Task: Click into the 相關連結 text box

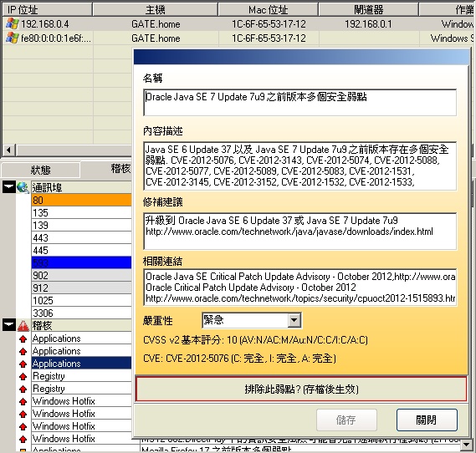Action: 300,288
